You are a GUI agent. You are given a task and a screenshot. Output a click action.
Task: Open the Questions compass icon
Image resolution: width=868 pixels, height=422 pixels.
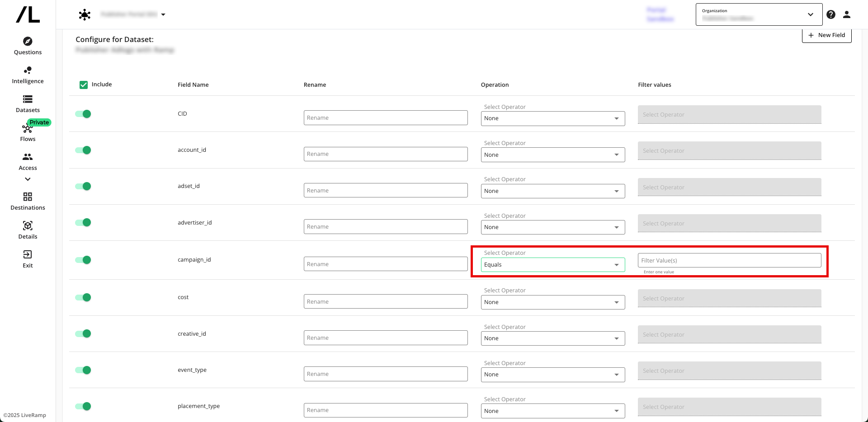click(28, 42)
